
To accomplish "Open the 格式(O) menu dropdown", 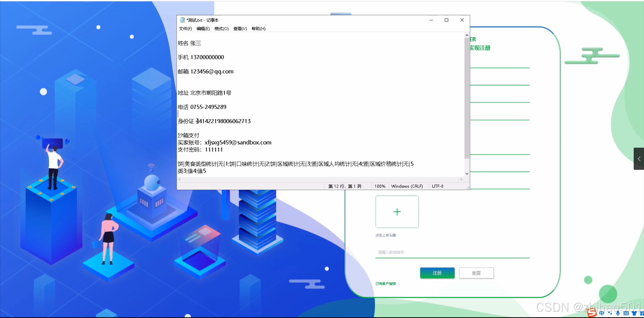I will pos(221,28).
